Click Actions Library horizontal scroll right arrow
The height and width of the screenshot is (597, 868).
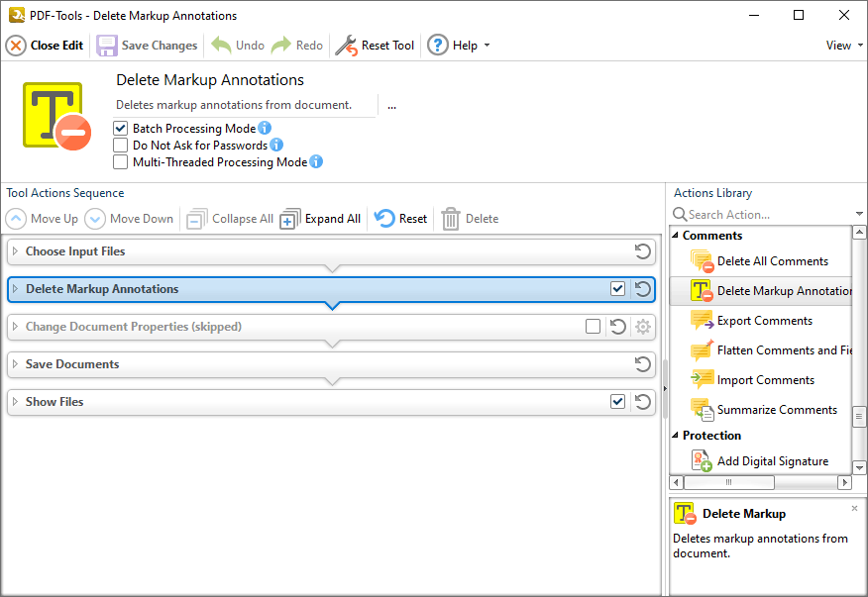click(845, 482)
